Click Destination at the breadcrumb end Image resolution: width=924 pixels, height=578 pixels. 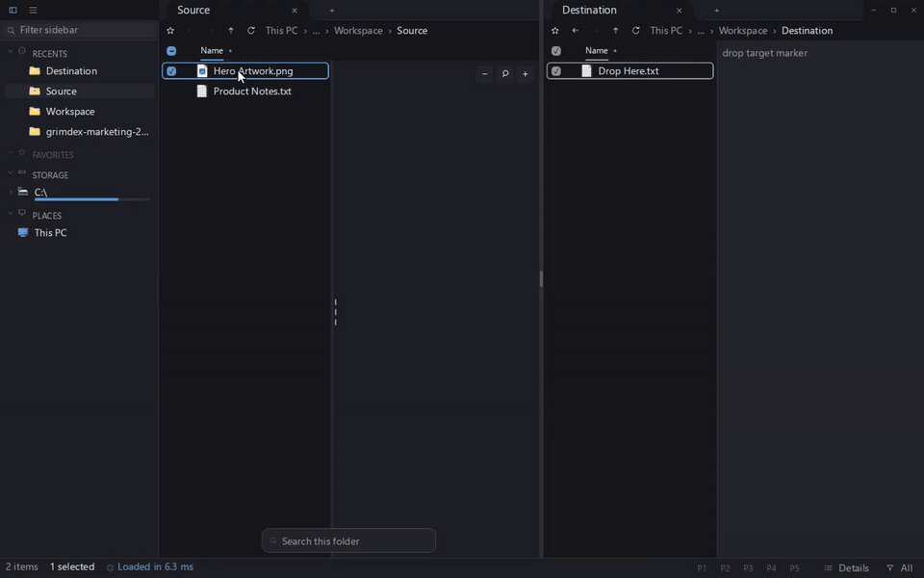click(807, 31)
